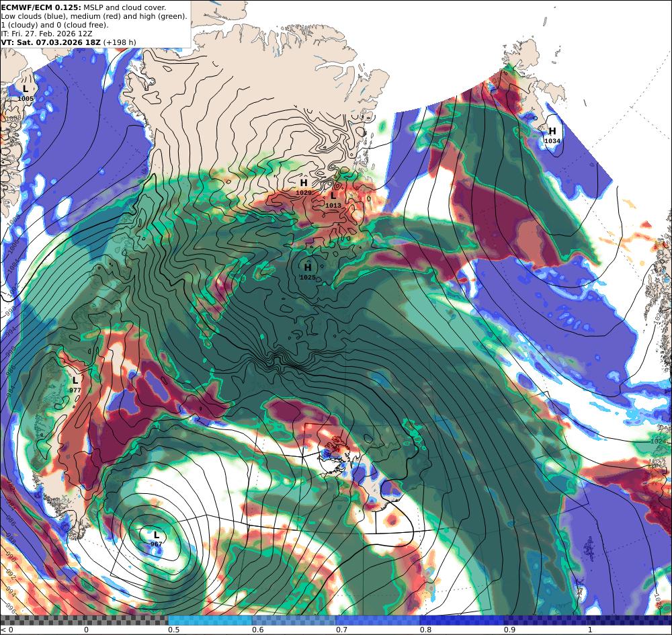
Task: Click the colorbar segment between 0.8 and 0.9
Action: [462, 620]
